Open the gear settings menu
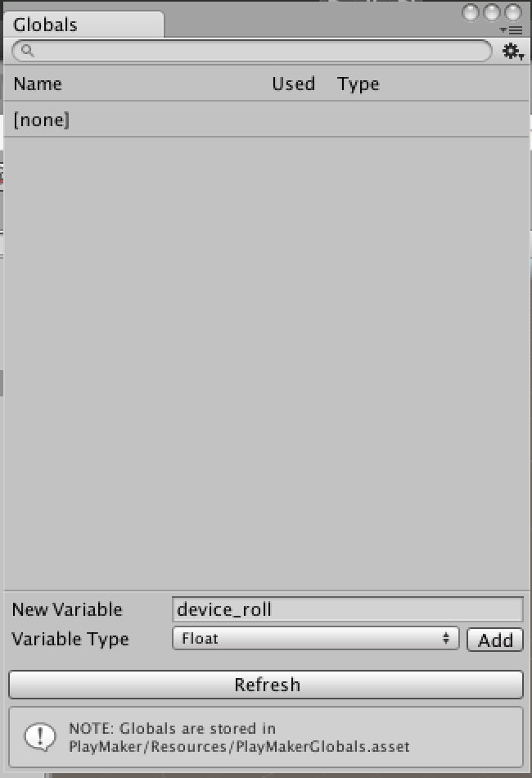Viewport: 532px width, 778px height. (512, 51)
